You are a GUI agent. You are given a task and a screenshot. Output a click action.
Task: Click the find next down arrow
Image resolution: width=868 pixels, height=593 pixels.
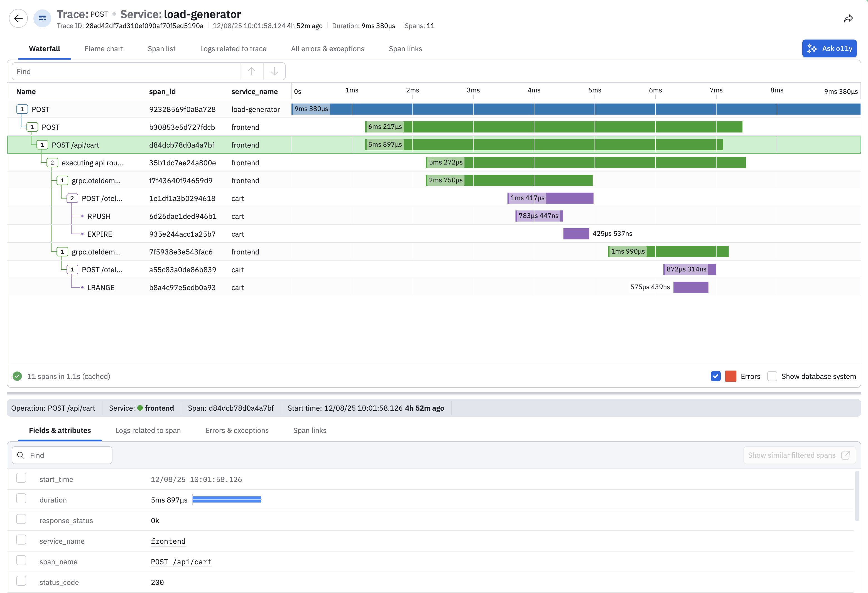pyautogui.click(x=274, y=71)
